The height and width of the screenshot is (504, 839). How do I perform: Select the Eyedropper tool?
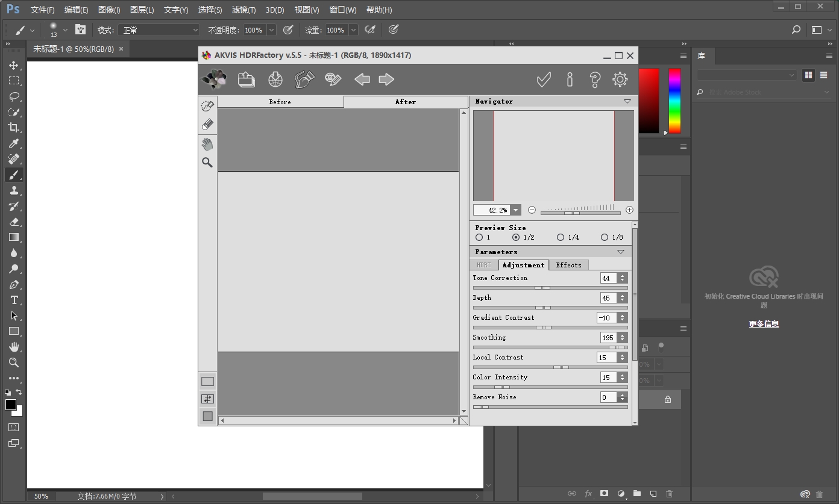14,143
